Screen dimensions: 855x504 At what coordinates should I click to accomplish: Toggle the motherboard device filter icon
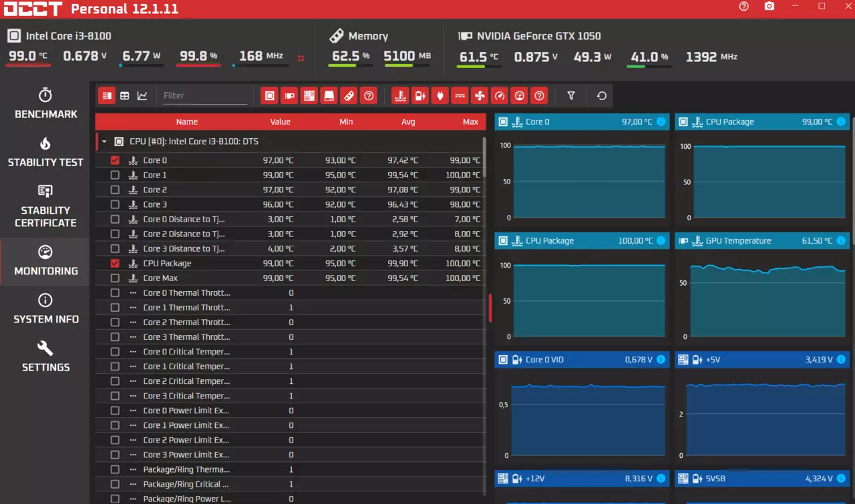point(309,95)
